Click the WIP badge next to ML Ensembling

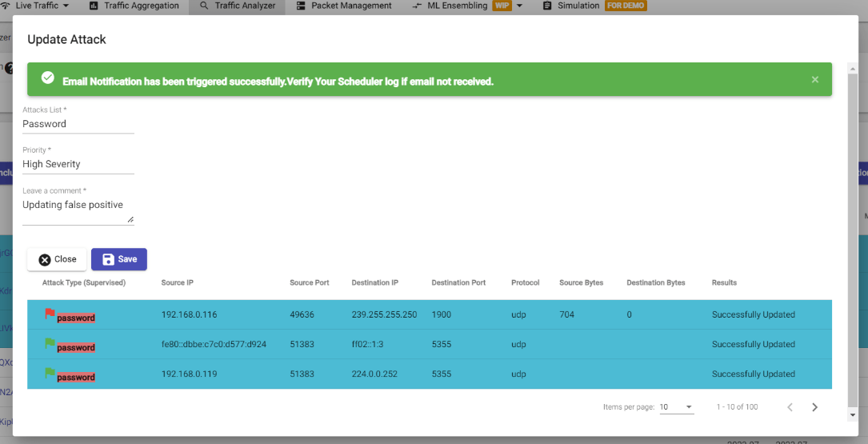pos(502,6)
